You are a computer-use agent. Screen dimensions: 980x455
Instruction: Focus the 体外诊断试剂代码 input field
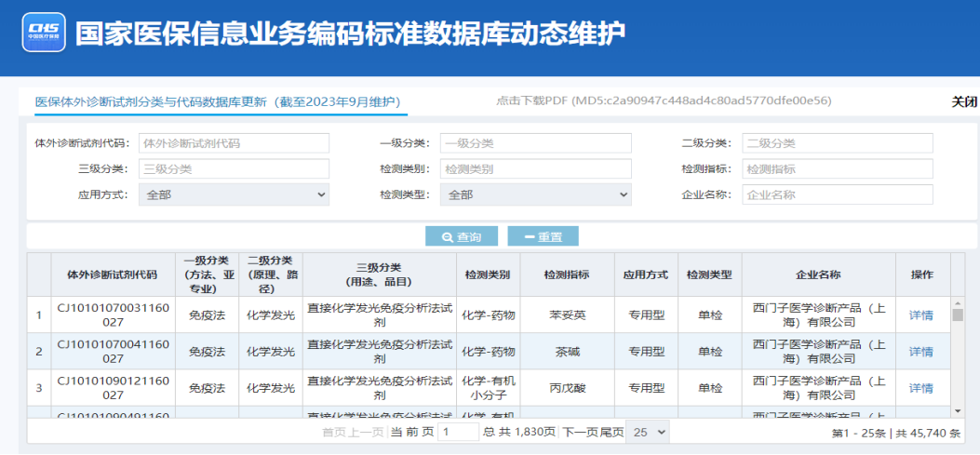[234, 143]
